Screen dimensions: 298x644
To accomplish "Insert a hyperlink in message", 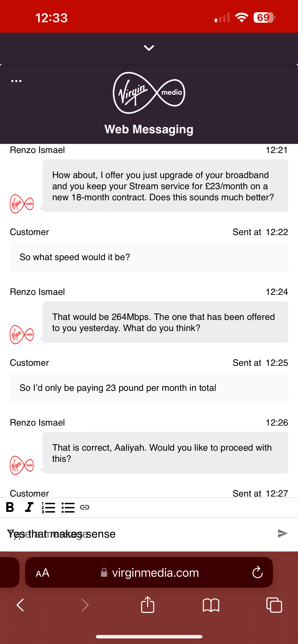I will coord(85,507).
